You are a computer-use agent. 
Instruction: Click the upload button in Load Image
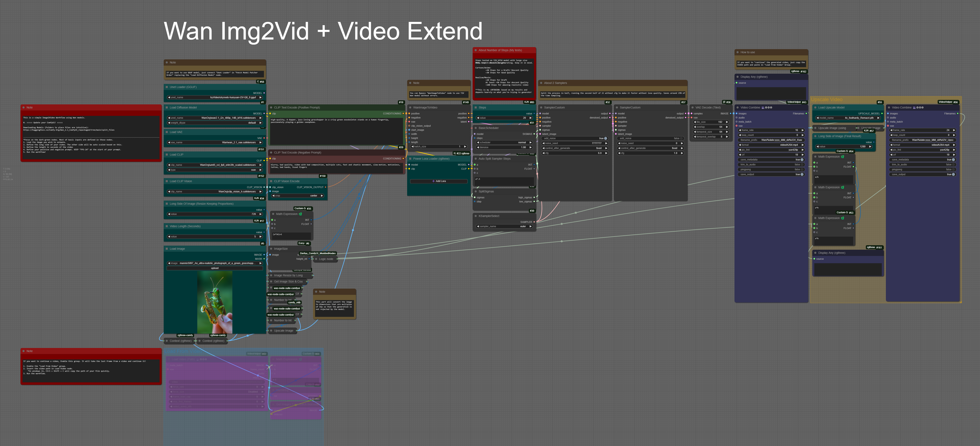click(x=215, y=268)
